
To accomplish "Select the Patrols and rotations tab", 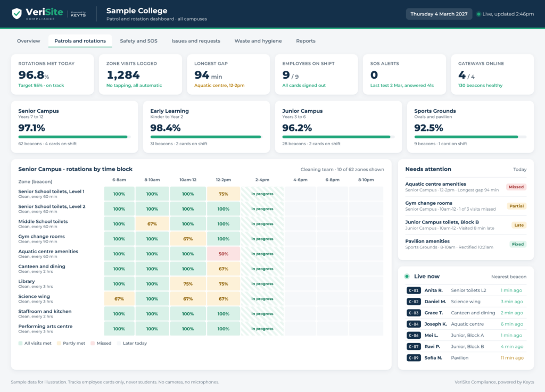I will (x=80, y=41).
